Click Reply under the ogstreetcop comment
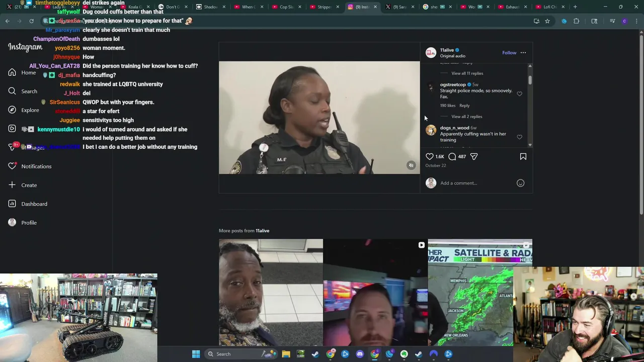Viewport: 644px width, 362px height. (x=464, y=106)
